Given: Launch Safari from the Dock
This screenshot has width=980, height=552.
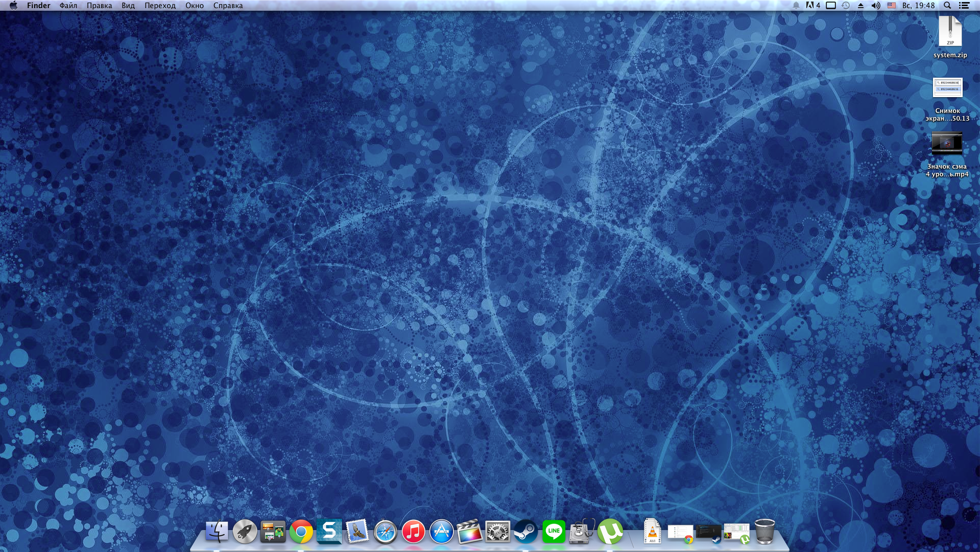Looking at the screenshot, I should tap(386, 532).
